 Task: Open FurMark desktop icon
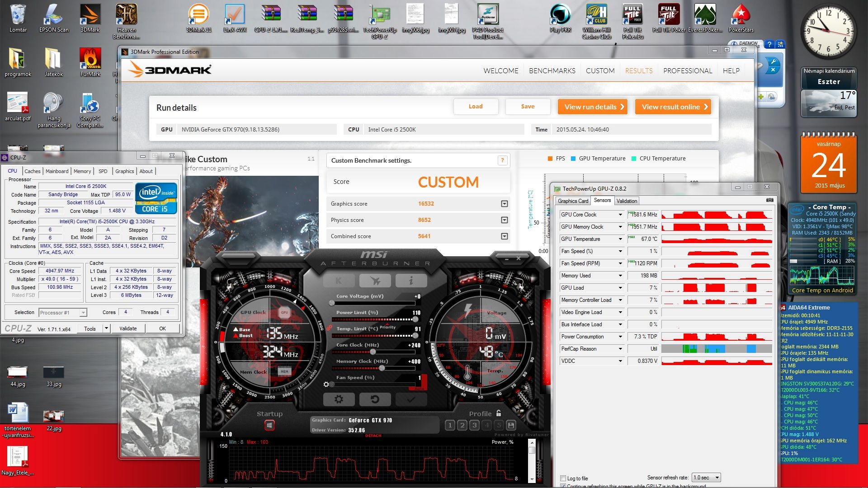pyautogui.click(x=90, y=63)
